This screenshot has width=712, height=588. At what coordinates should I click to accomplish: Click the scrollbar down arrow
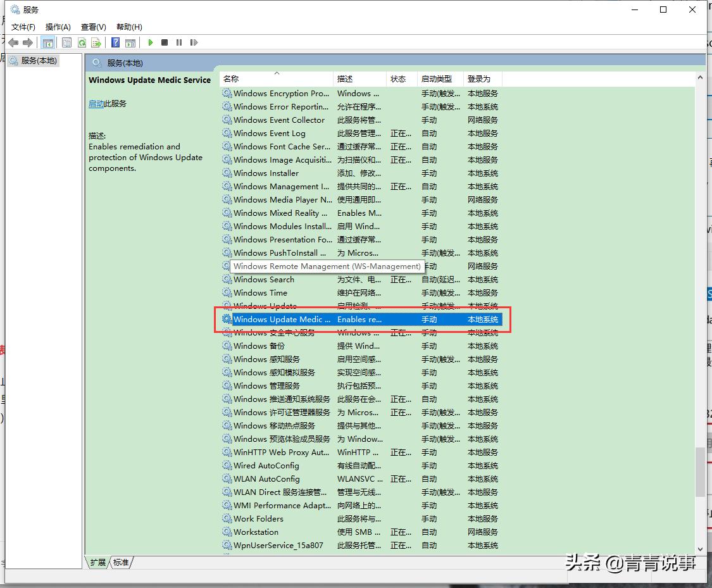[701, 548]
